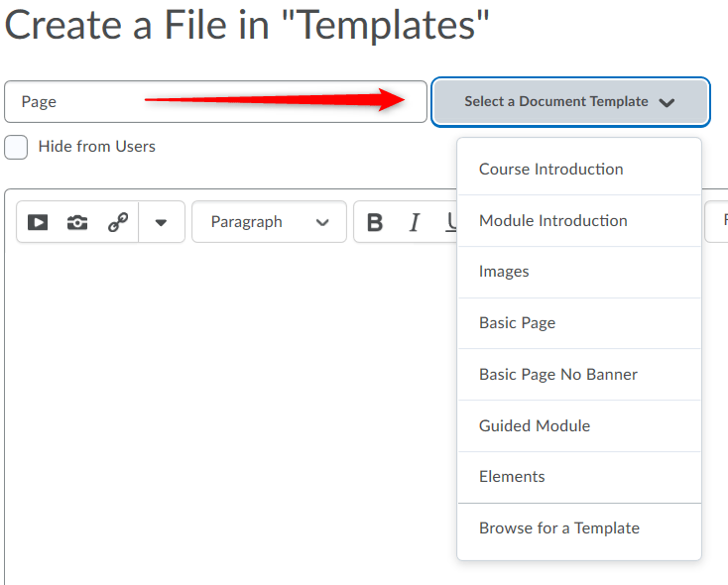Toggle underline formatting in the editor

449,222
